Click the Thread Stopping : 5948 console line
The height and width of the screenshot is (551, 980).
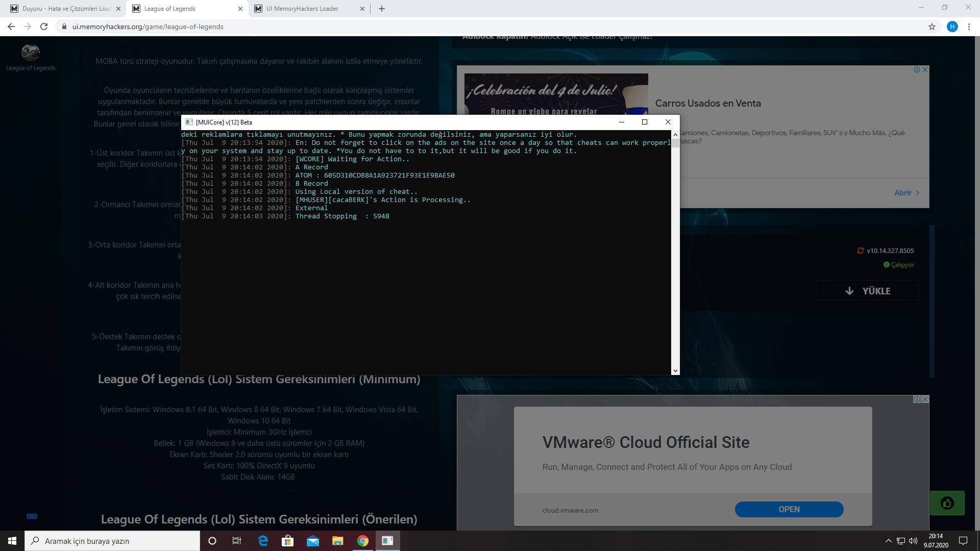point(342,216)
